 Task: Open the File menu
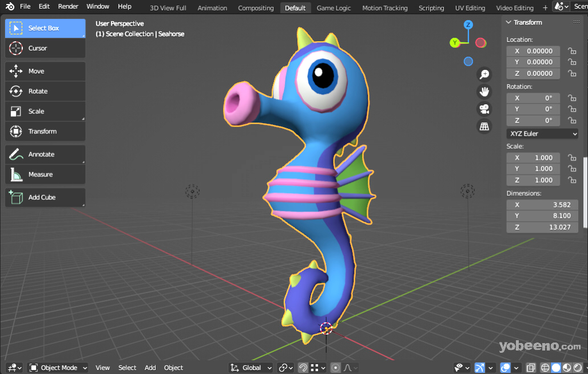point(25,6)
